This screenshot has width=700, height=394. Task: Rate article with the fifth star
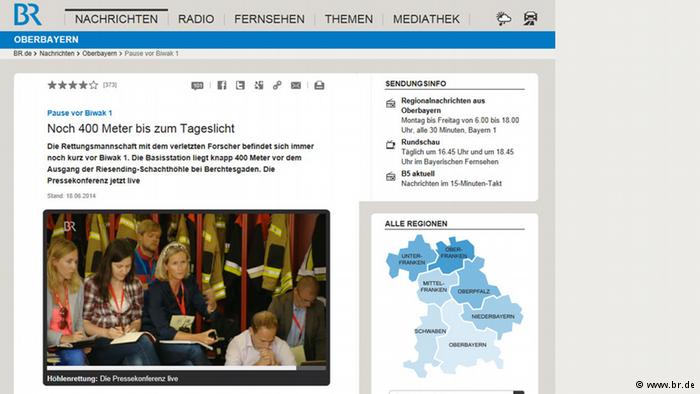93,85
